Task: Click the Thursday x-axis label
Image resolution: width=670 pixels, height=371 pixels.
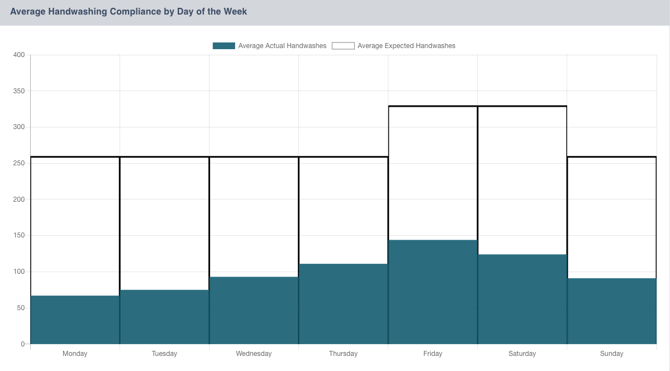Action: 343,353
